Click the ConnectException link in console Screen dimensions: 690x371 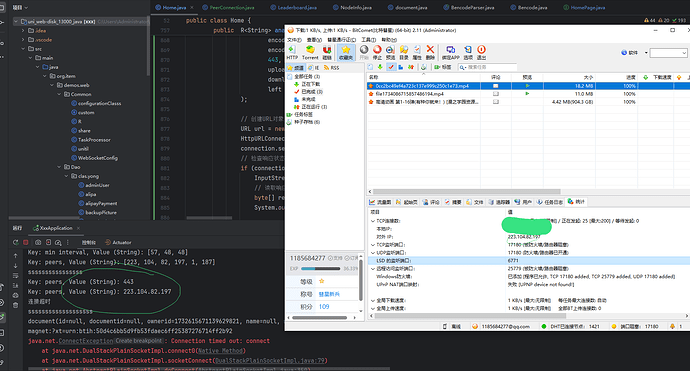click(x=86, y=341)
